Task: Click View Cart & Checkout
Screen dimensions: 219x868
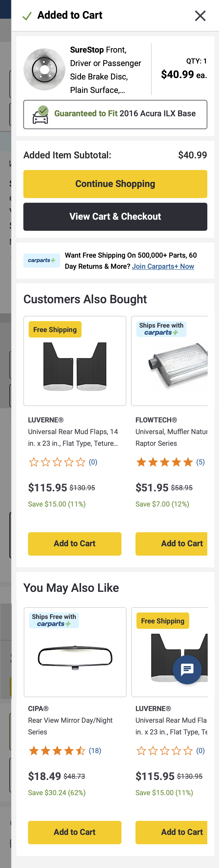Action: click(115, 216)
